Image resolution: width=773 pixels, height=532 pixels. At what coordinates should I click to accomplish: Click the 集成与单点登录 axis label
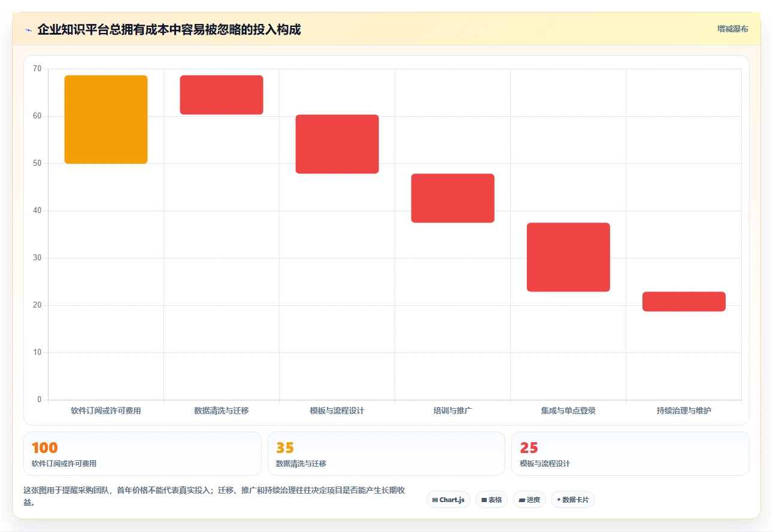pos(568,411)
